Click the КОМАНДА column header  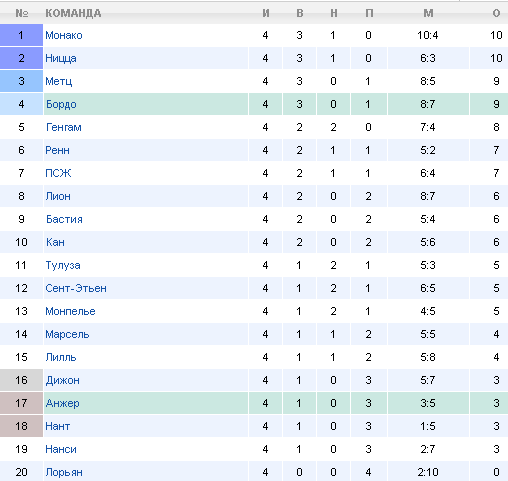(x=73, y=13)
